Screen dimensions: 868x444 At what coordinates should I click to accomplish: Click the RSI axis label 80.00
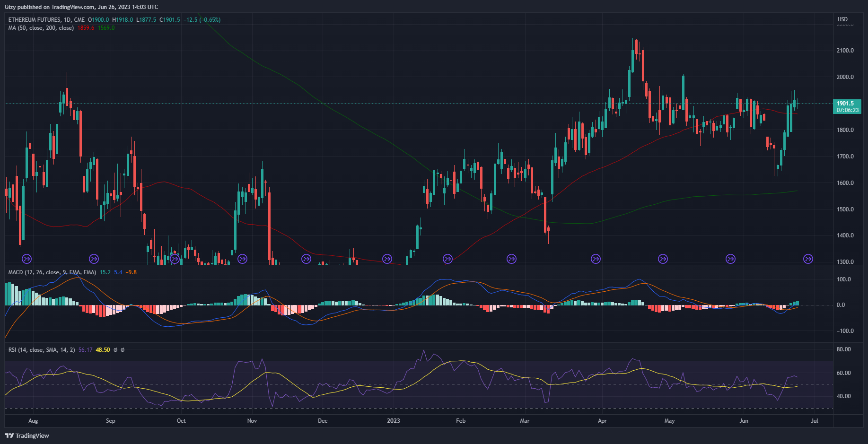click(x=844, y=349)
